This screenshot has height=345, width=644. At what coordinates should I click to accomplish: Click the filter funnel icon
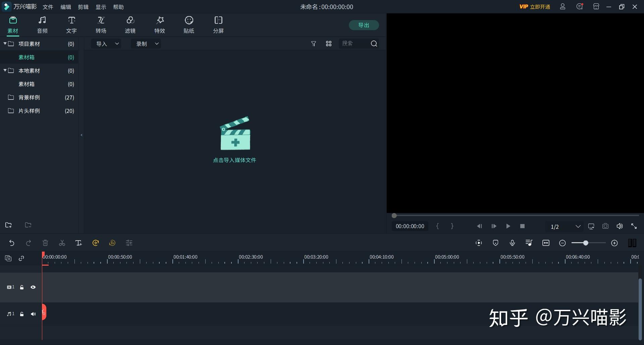coord(314,44)
